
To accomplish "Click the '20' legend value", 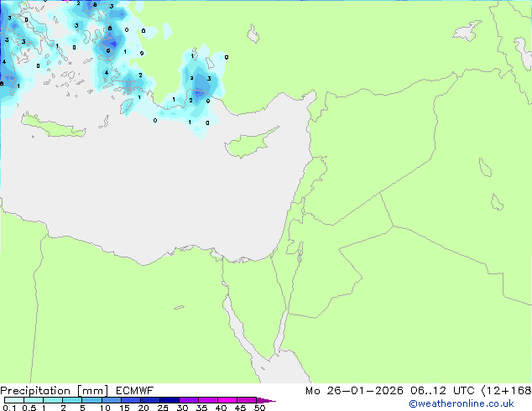I will coord(143,408).
